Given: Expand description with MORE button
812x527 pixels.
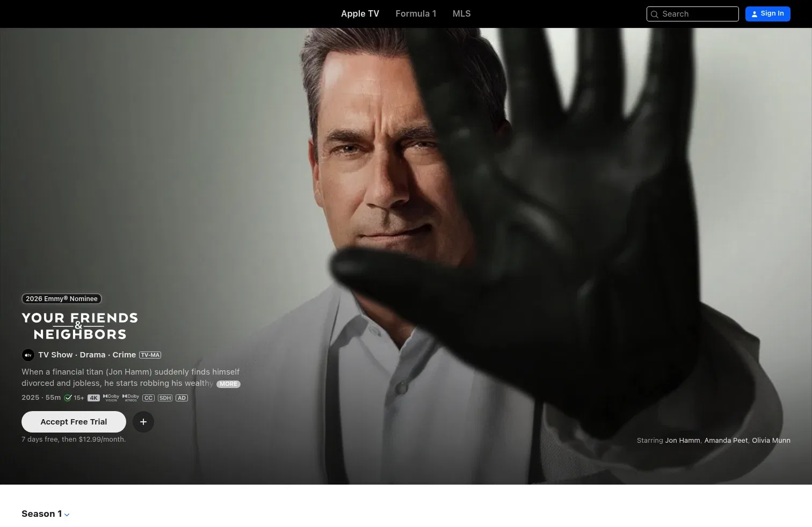Looking at the screenshot, I should pyautogui.click(x=228, y=384).
